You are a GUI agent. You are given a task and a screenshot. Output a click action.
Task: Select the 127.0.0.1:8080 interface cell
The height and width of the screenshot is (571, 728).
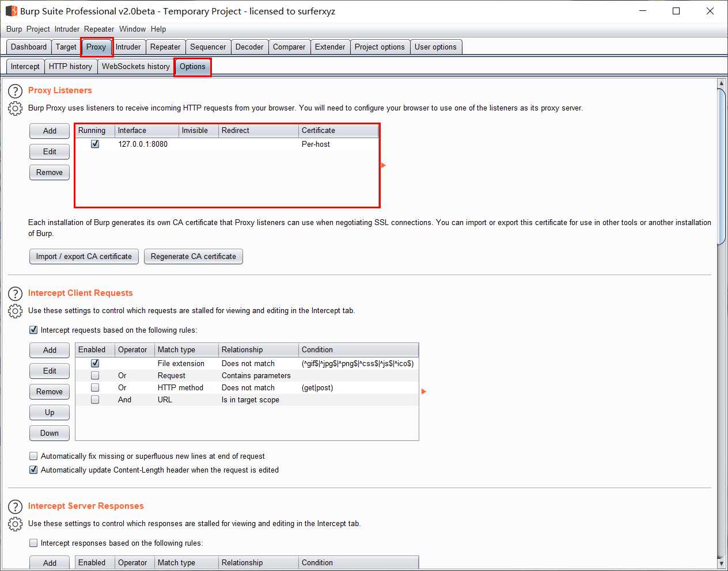[147, 144]
